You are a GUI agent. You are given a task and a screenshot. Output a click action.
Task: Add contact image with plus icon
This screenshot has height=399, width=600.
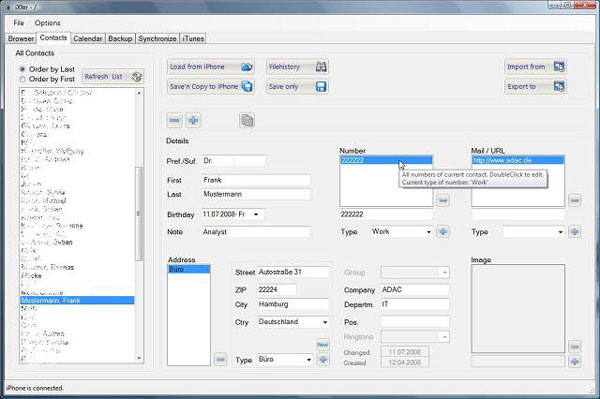pos(574,361)
